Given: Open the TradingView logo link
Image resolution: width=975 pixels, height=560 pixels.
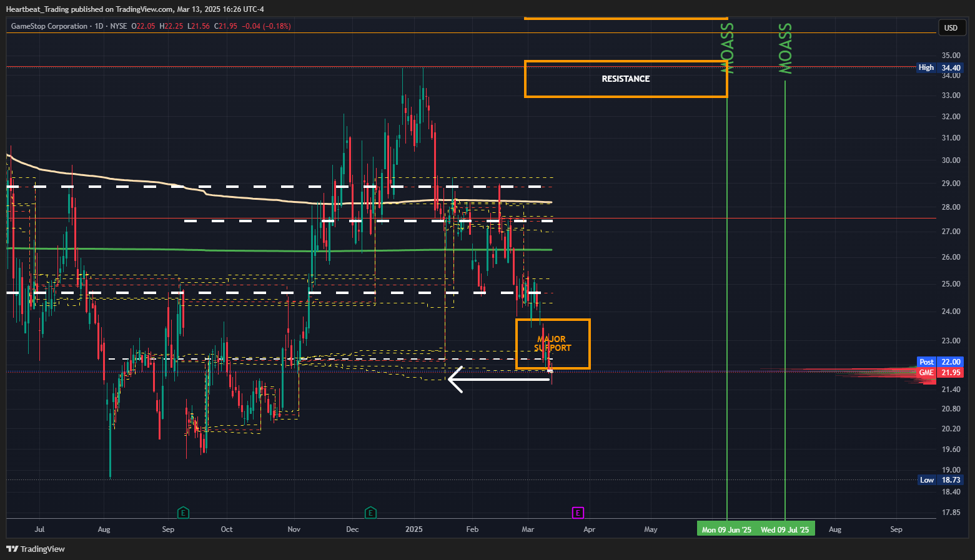Looking at the screenshot, I should coord(36,549).
